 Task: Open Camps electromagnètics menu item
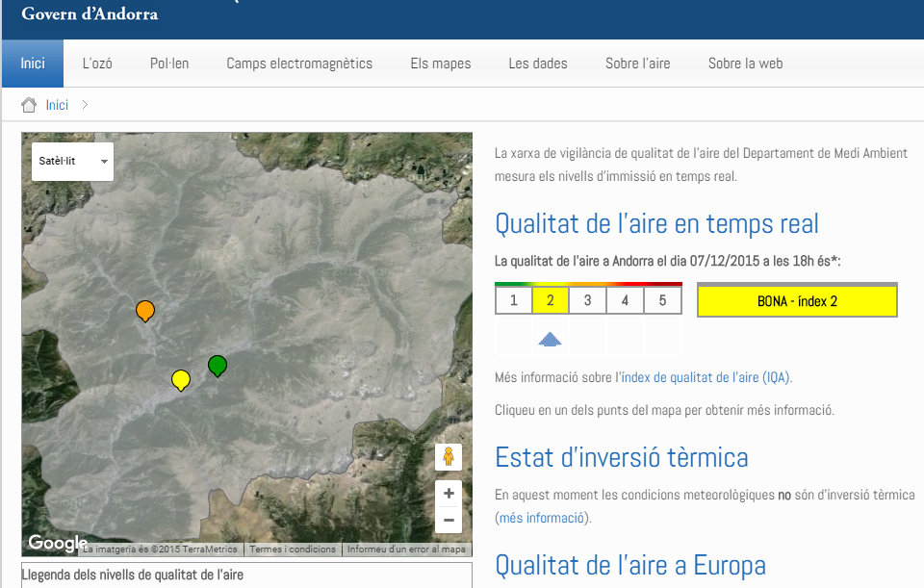[299, 64]
